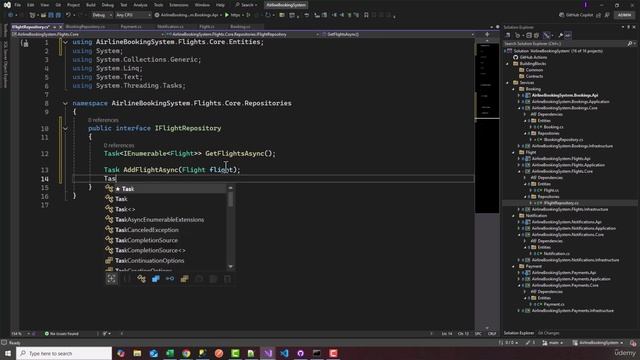Select Payment.cs in Solution Explorer
This screenshot has width=640, height=360.
[553, 304]
